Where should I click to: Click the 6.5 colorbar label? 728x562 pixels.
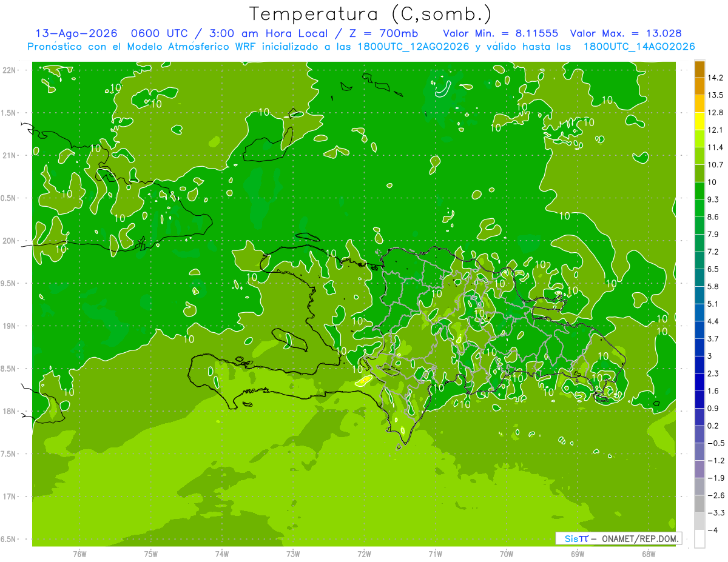(x=713, y=269)
